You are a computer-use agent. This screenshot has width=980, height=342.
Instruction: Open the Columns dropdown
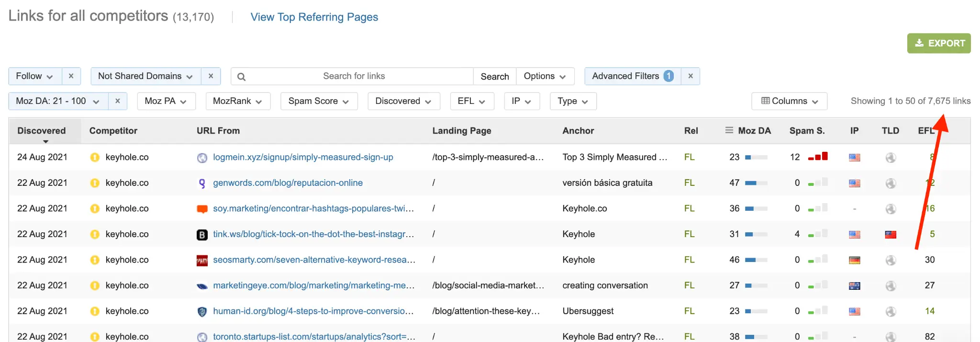click(789, 101)
